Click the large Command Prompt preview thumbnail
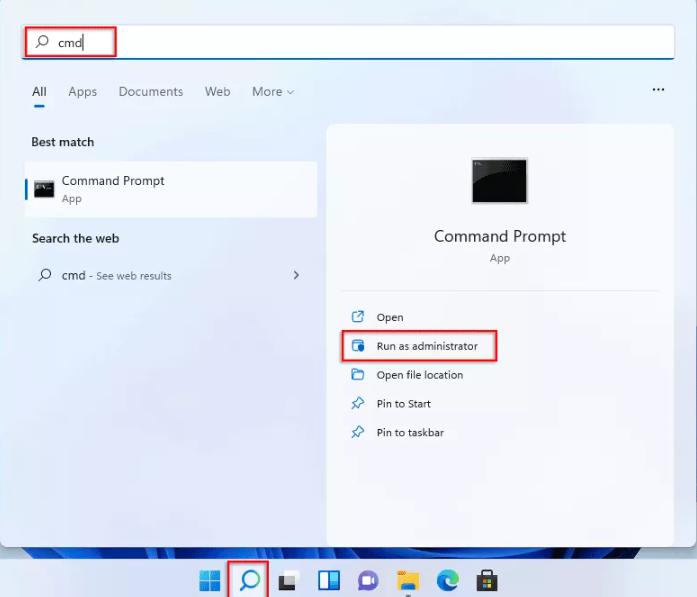 click(499, 181)
